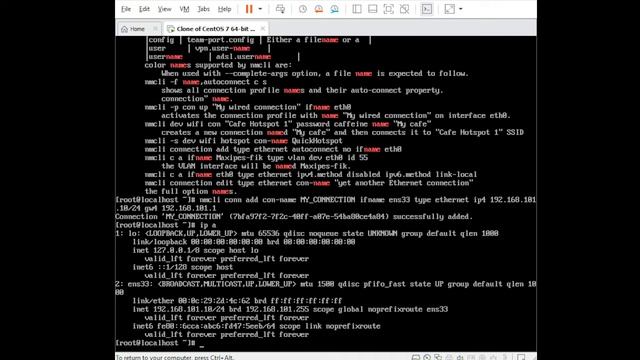
Task: Open the Edit menu
Action: tap(144, 9)
